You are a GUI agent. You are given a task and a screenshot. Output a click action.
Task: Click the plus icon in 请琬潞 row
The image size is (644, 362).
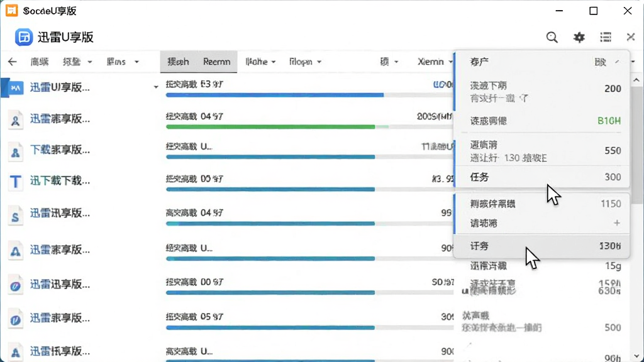[616, 223]
